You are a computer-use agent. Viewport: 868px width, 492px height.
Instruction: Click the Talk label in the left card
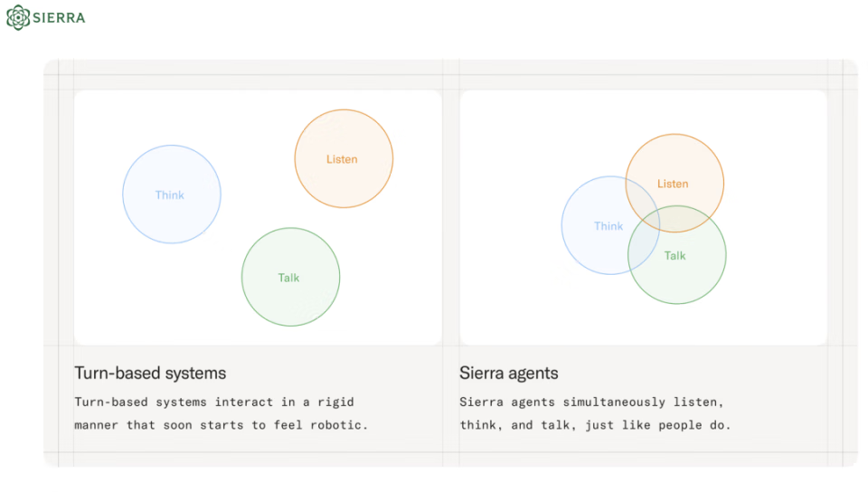click(288, 278)
